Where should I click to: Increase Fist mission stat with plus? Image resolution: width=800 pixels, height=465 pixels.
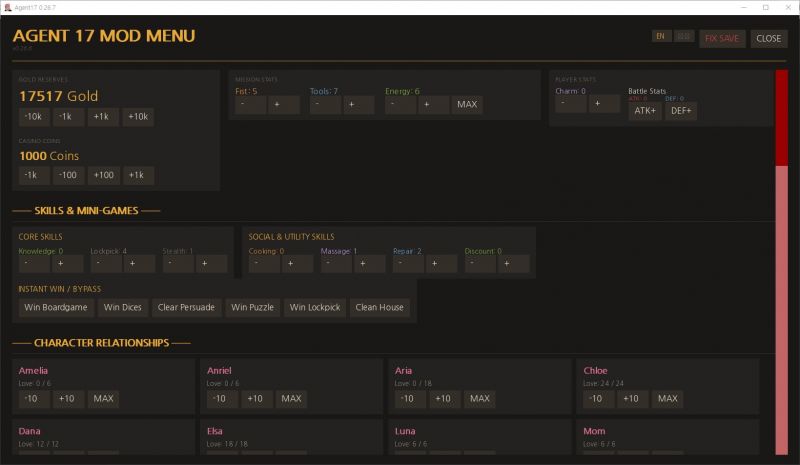click(283, 104)
